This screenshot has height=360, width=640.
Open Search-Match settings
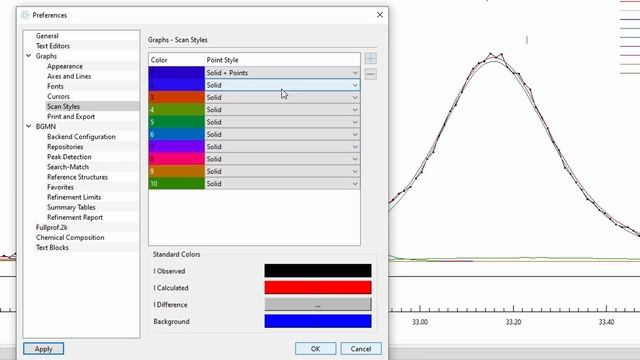point(68,167)
